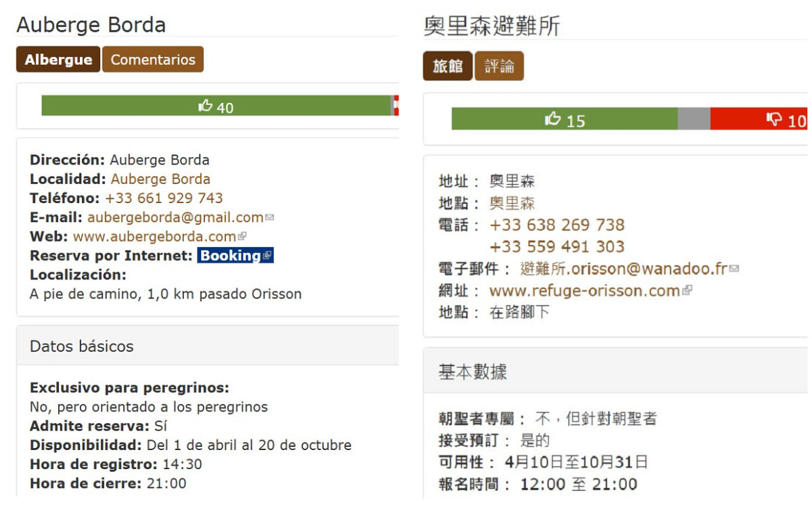
Task: Click the 奥里森 locality link beside 地點
Action: pos(512,203)
